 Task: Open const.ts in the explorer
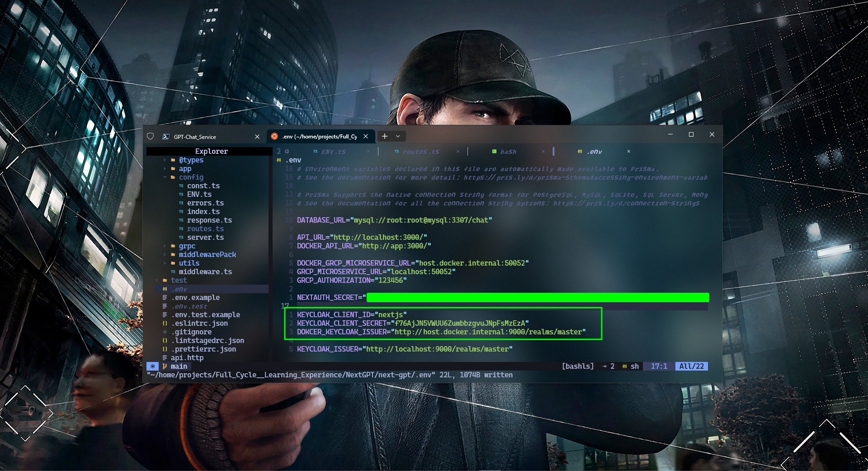tap(203, 186)
